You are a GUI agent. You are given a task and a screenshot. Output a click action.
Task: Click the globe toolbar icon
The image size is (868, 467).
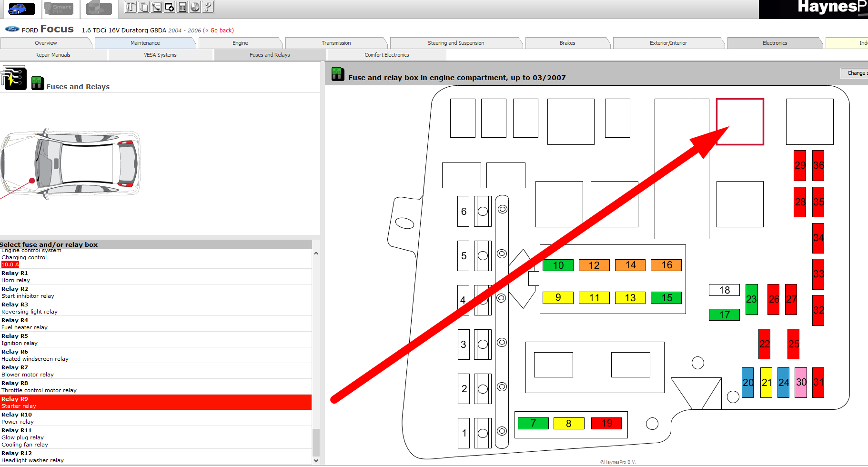point(195,7)
